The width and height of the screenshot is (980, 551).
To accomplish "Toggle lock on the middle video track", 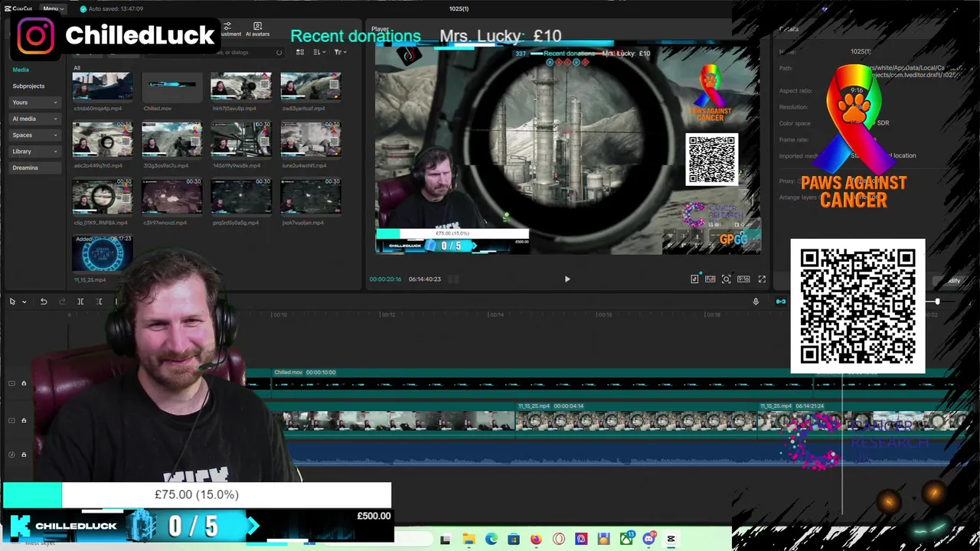I will [24, 421].
